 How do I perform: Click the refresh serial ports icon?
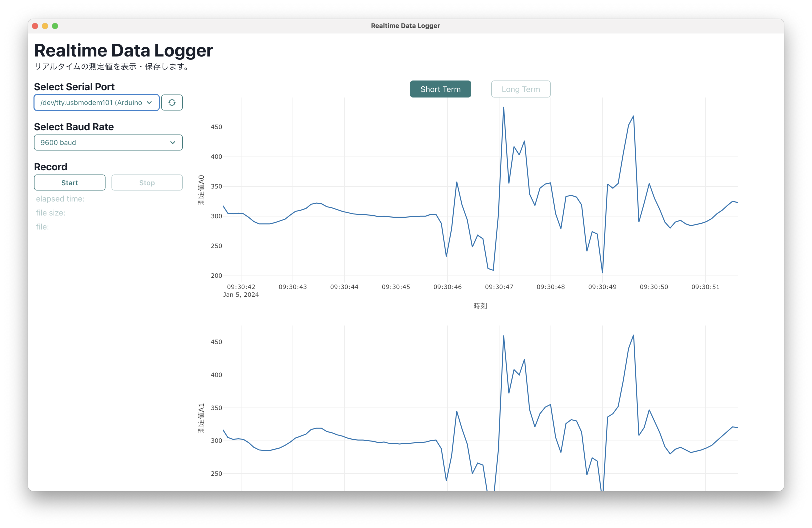171,102
